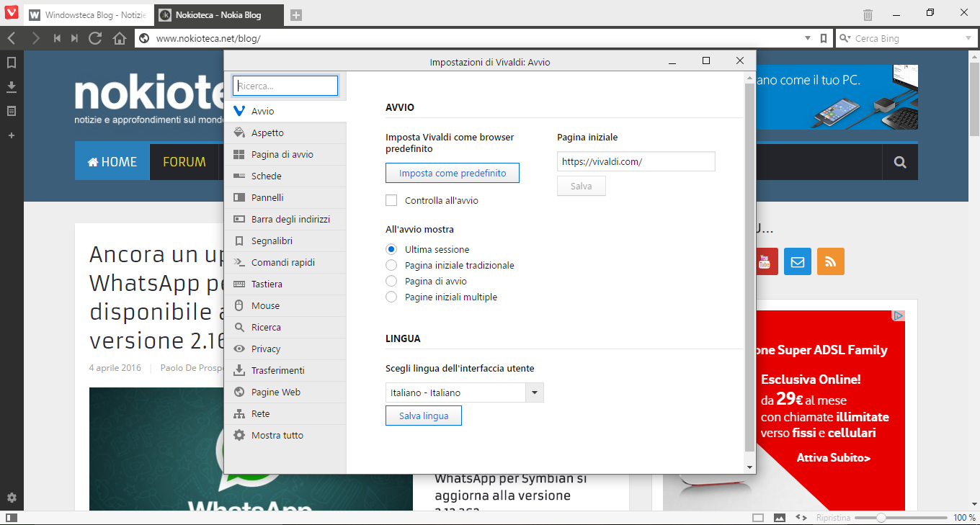Viewport: 980px width, 525px height.
Task: Open Pannelli settings section
Action: (285, 197)
